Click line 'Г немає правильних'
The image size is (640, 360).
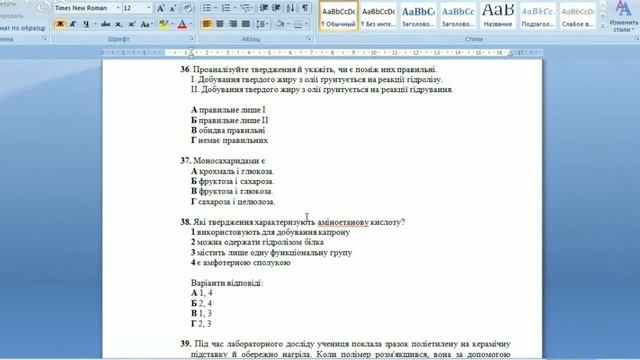tap(229, 140)
